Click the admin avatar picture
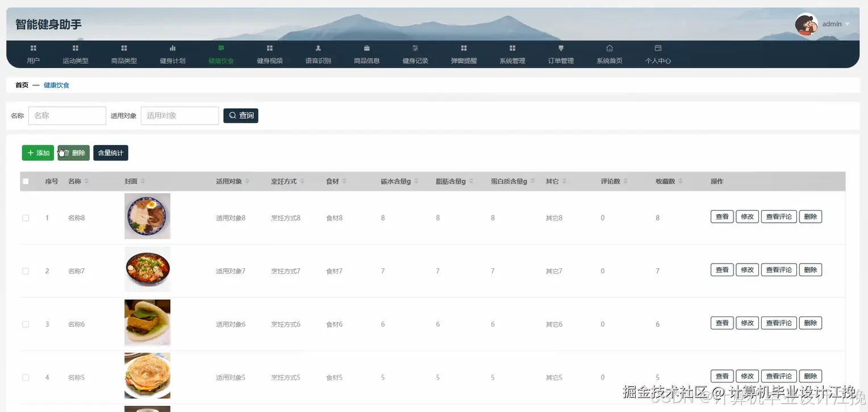868x412 pixels. [806, 24]
